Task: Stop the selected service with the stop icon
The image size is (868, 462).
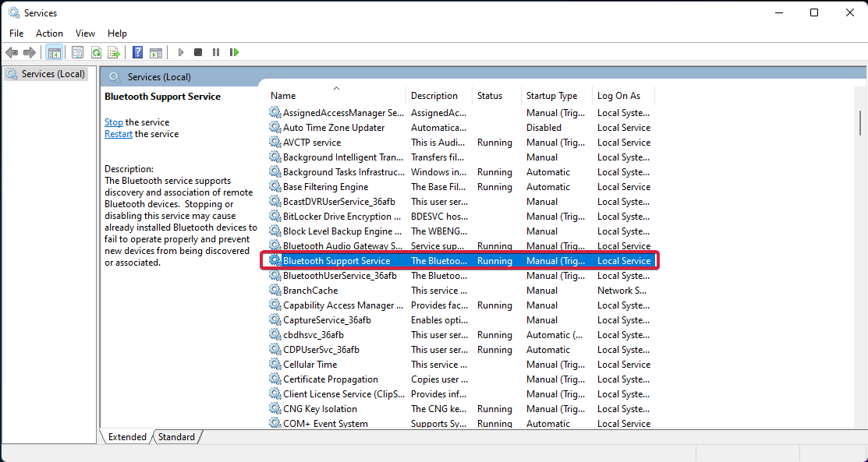Action: pos(197,52)
